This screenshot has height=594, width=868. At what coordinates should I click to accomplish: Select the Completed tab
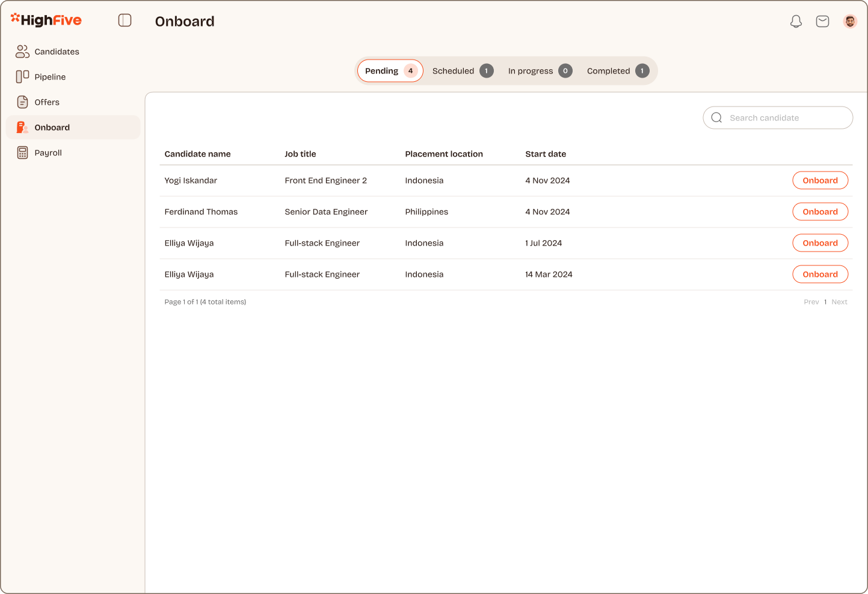[617, 71]
